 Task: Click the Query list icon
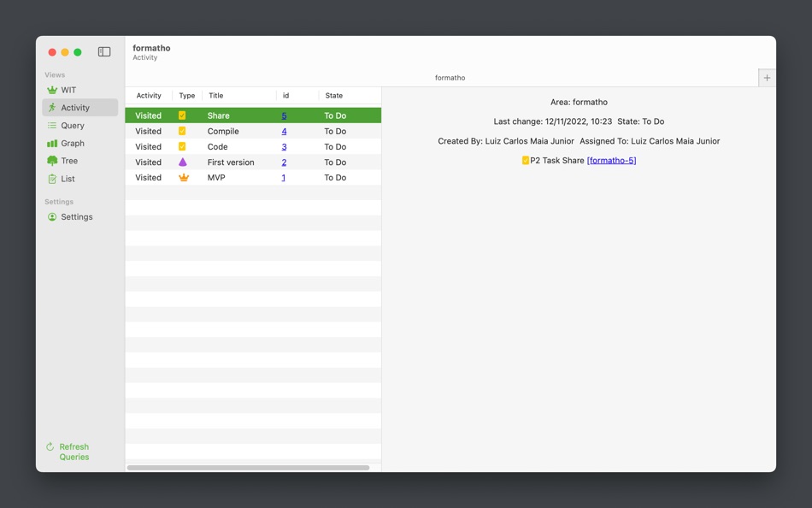pos(52,126)
